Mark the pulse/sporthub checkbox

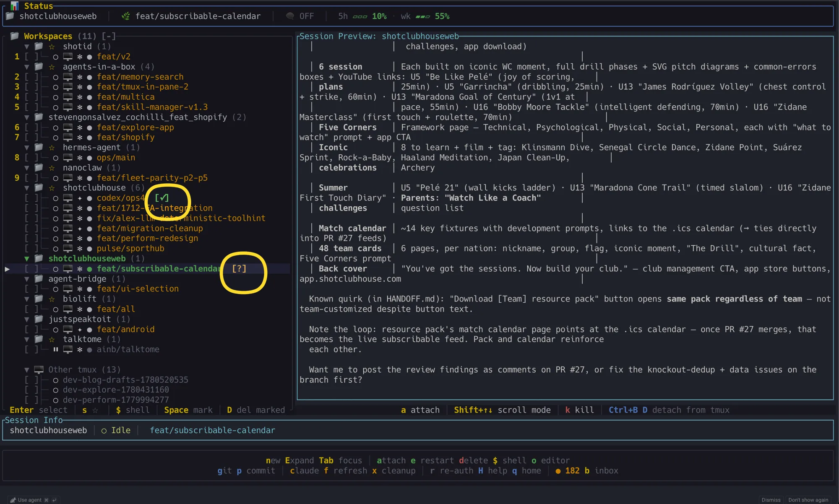pos(31,248)
